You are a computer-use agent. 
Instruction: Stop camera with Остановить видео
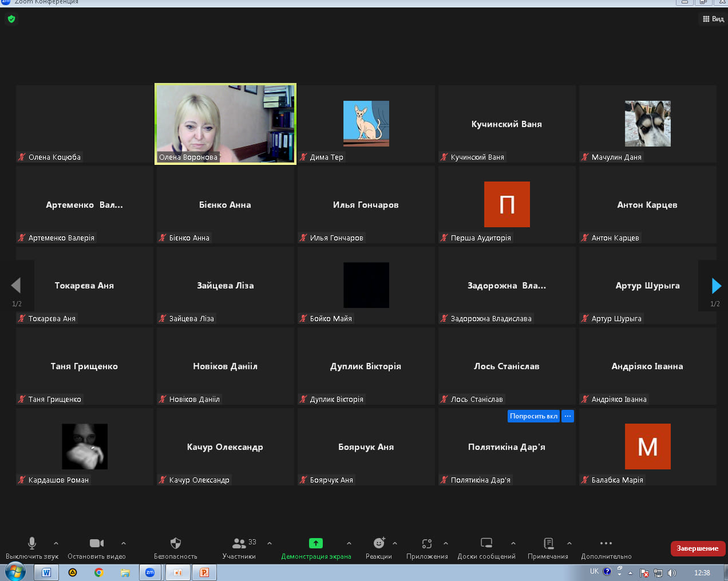(97, 543)
